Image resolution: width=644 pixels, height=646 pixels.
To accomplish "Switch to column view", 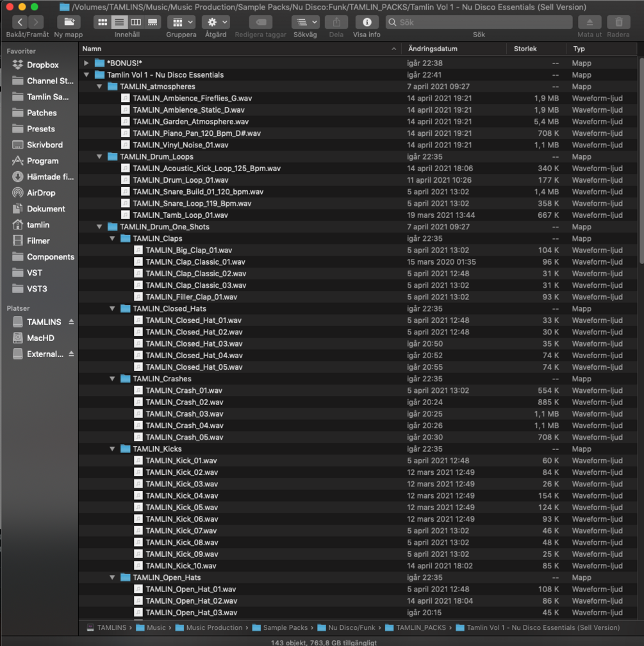I will (x=136, y=22).
